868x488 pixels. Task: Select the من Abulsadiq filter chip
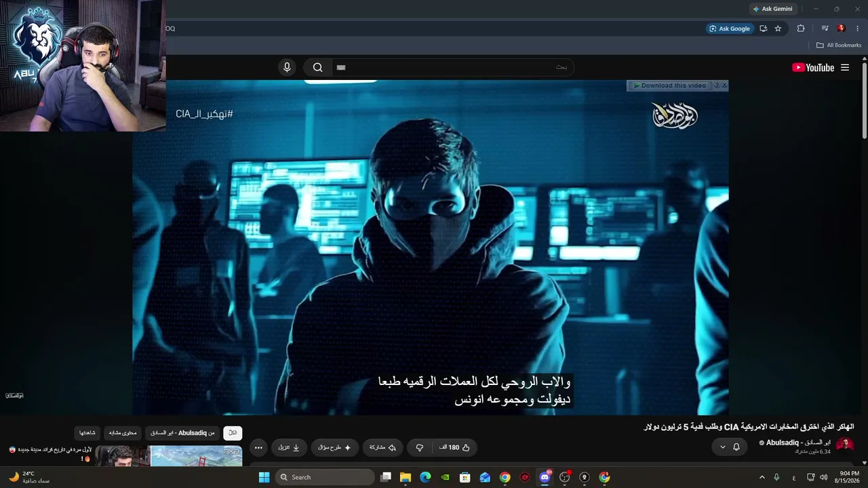point(182,432)
